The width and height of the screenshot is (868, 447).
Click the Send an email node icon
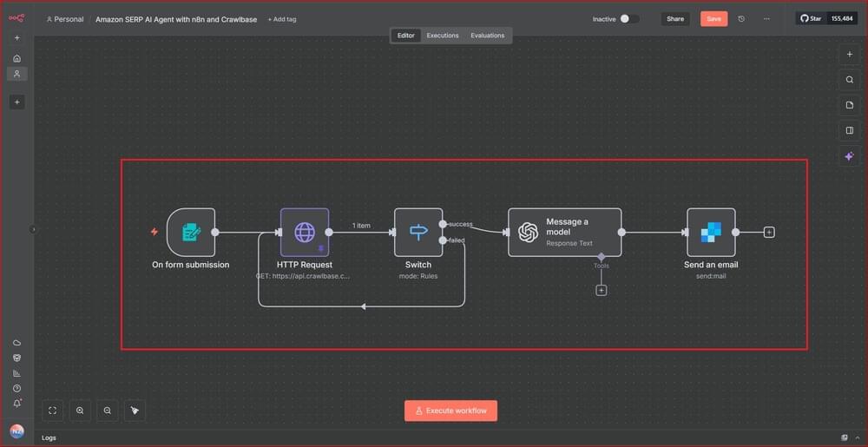click(x=711, y=232)
